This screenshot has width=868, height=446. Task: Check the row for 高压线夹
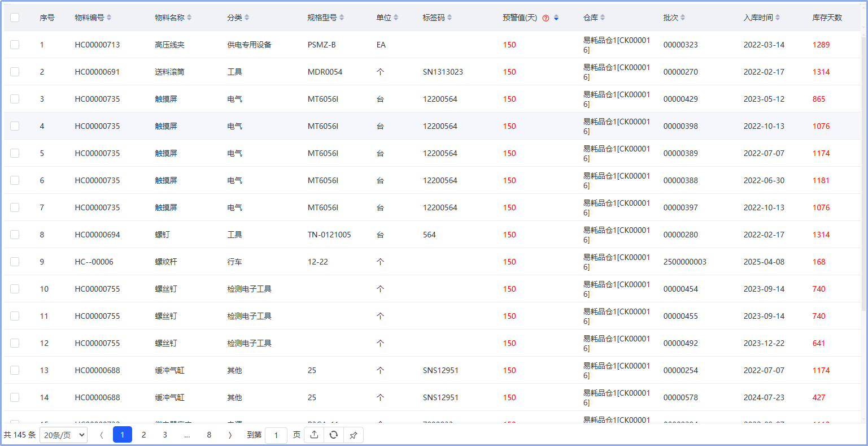(14, 45)
